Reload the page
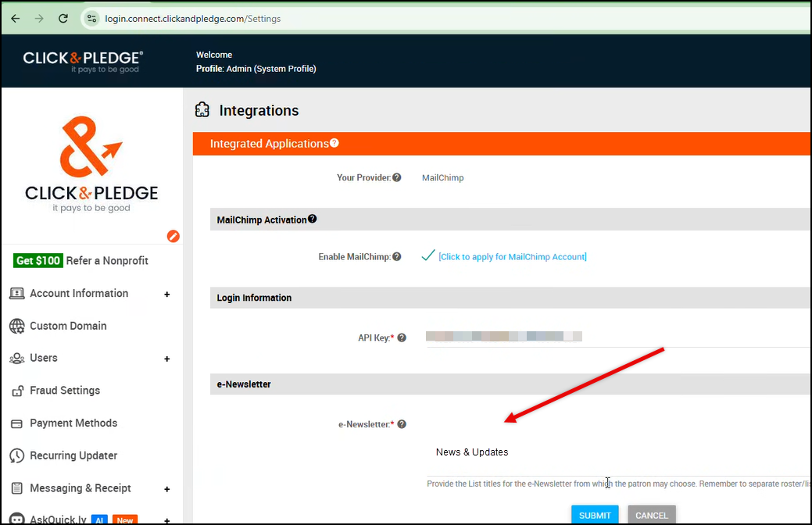The width and height of the screenshot is (812, 525). [x=63, y=19]
